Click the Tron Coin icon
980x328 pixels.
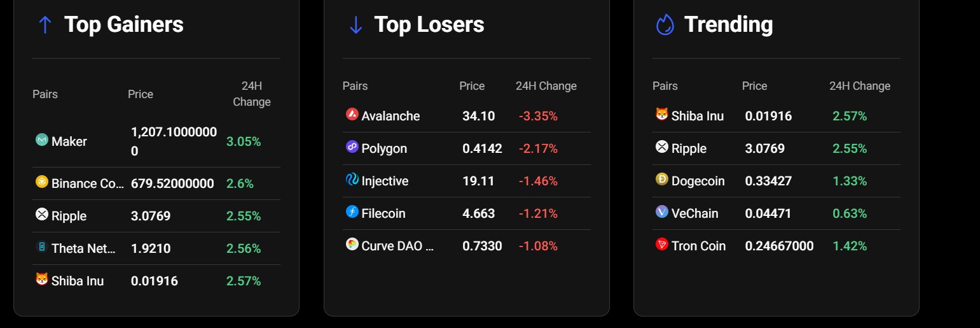[x=661, y=244]
